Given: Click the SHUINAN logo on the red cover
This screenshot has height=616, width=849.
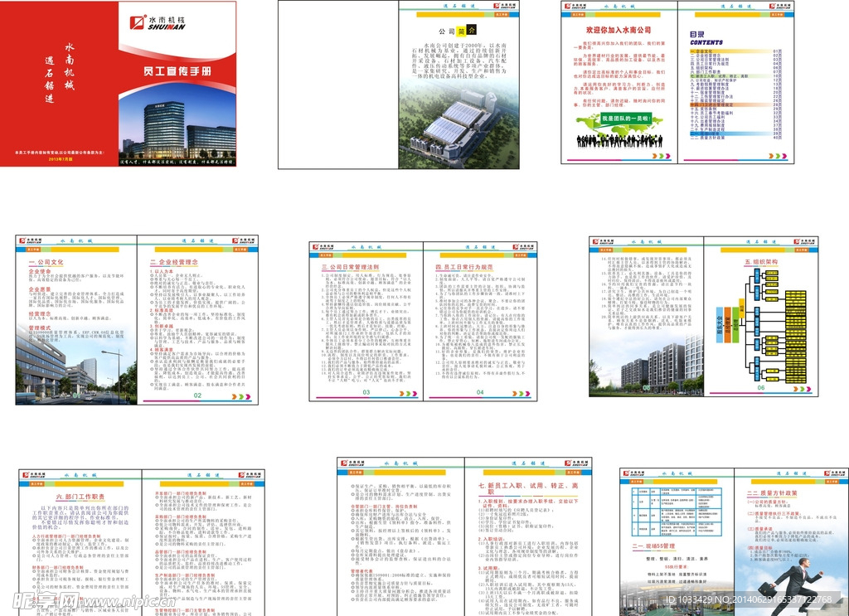Looking at the screenshot, I should (158, 22).
